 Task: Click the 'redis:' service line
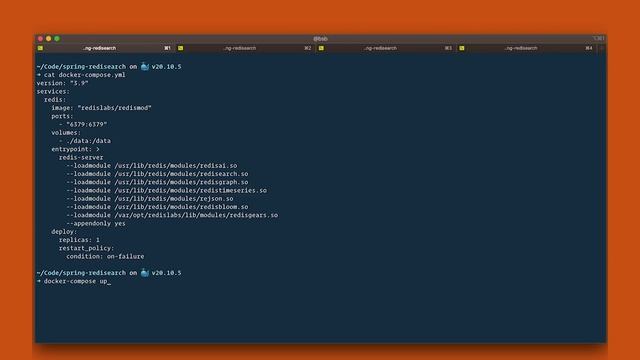[x=55, y=100]
